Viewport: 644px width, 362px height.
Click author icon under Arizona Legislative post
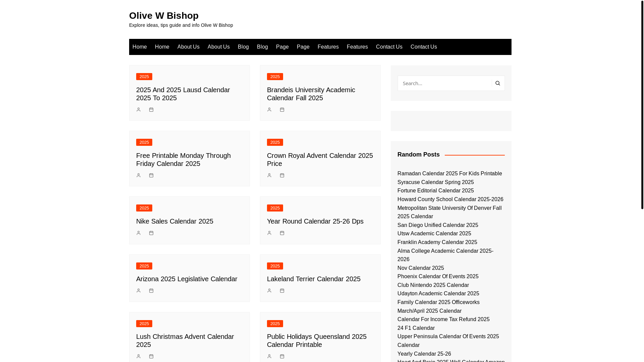[x=139, y=291]
